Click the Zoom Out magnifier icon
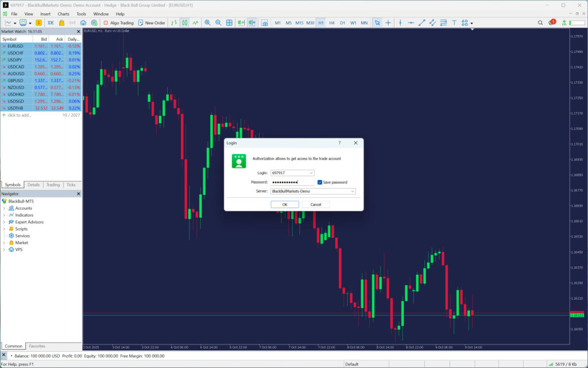The image size is (588, 368). point(218,23)
